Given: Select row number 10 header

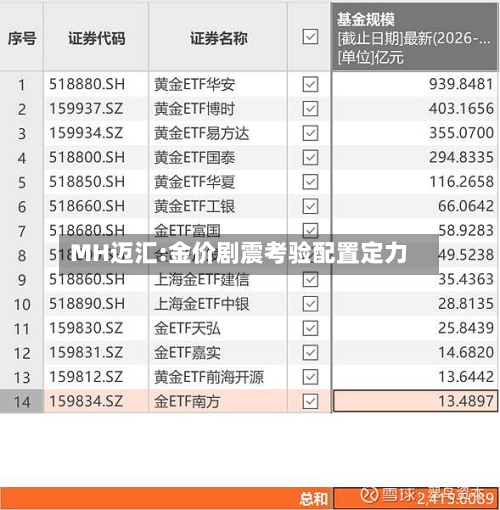Looking at the screenshot, I should click(x=22, y=304).
